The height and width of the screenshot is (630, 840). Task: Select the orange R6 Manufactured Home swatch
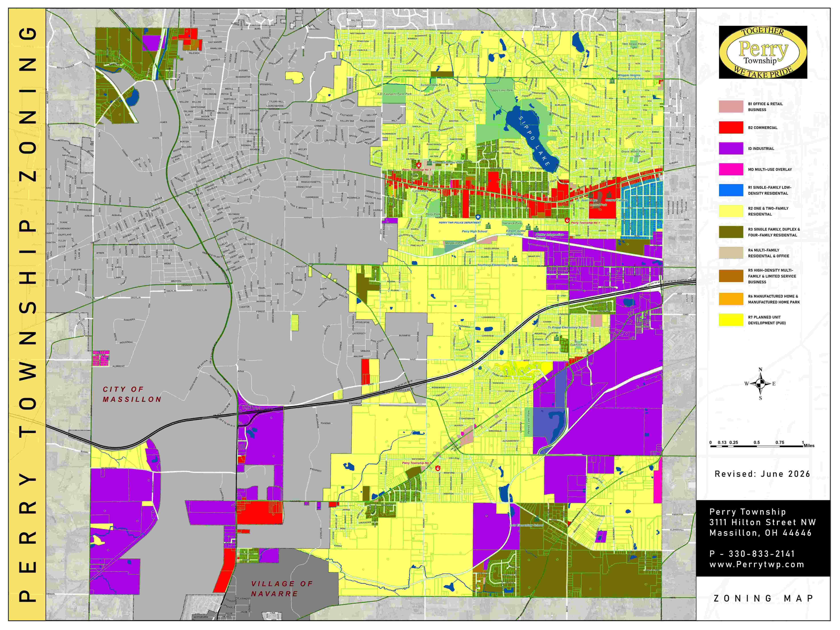[x=731, y=299]
